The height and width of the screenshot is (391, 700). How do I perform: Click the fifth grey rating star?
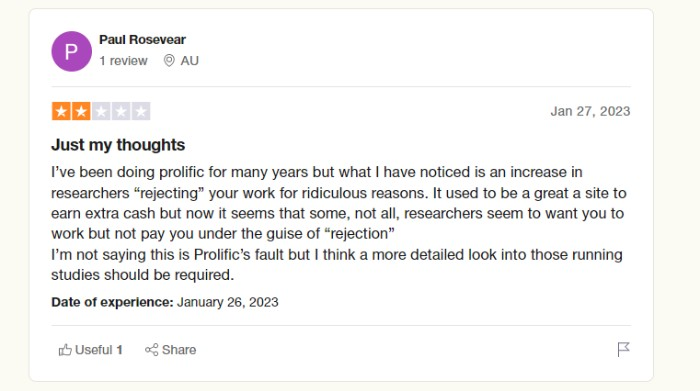tap(141, 111)
